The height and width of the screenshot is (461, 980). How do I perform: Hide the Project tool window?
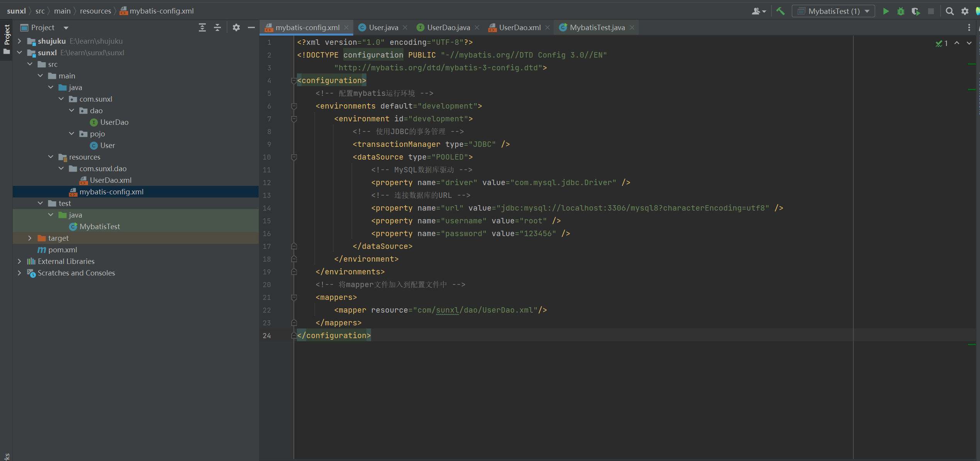(x=251, y=27)
